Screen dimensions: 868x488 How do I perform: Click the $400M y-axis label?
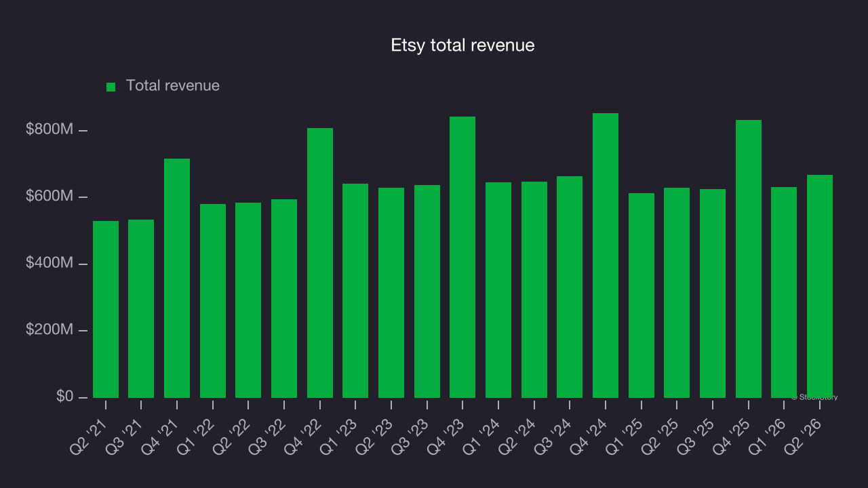click(50, 262)
